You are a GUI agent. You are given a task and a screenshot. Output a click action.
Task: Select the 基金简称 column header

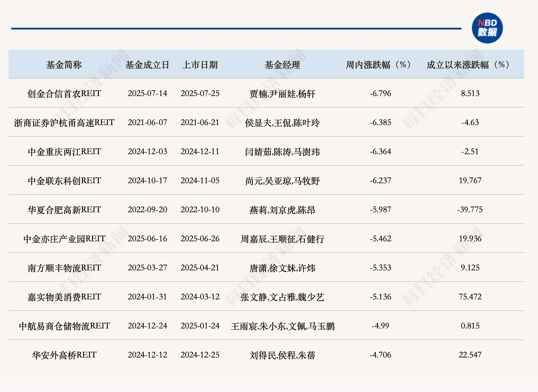64,65
